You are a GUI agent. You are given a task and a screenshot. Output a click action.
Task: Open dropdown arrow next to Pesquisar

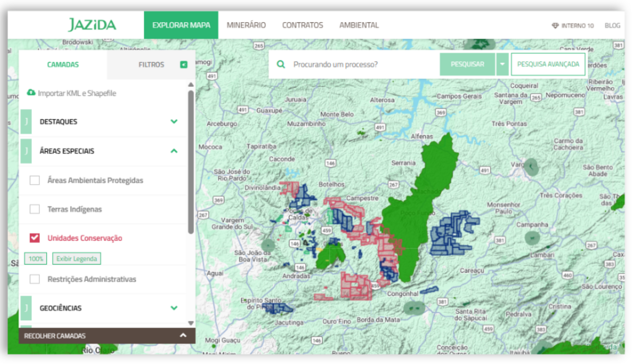coord(502,64)
